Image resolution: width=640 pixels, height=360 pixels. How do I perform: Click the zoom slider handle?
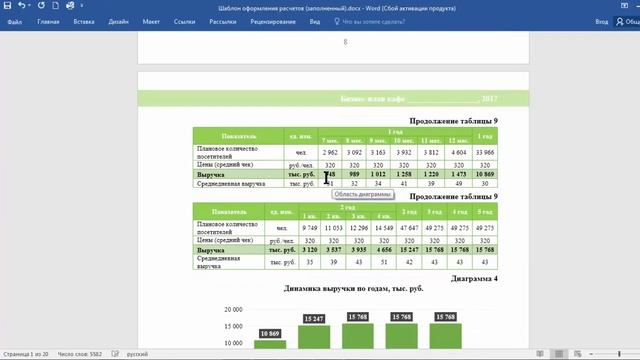pos(619,354)
